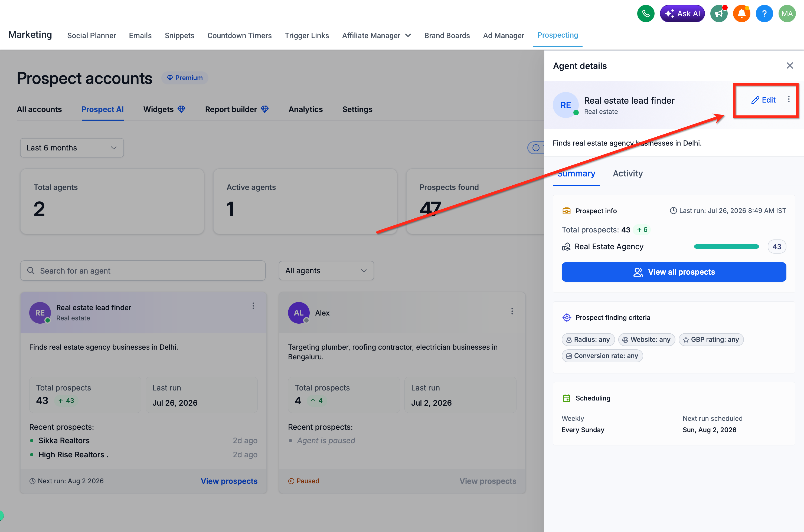The height and width of the screenshot is (532, 804).
Task: Click the clock icon beside Last run
Action: [x=673, y=211]
